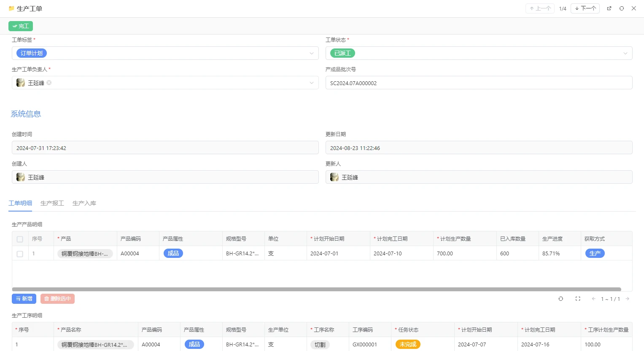Click 下一个 to view the next record
The image size is (644, 351).
click(585, 8)
